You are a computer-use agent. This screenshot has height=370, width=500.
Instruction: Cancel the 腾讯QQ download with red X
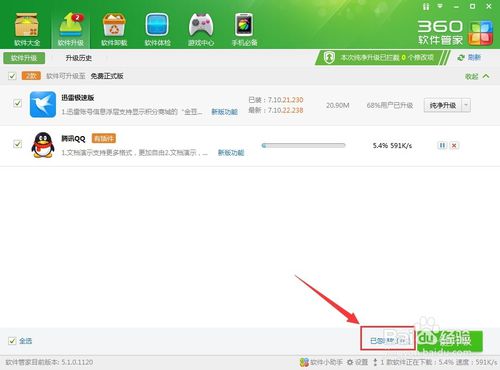coord(454,145)
